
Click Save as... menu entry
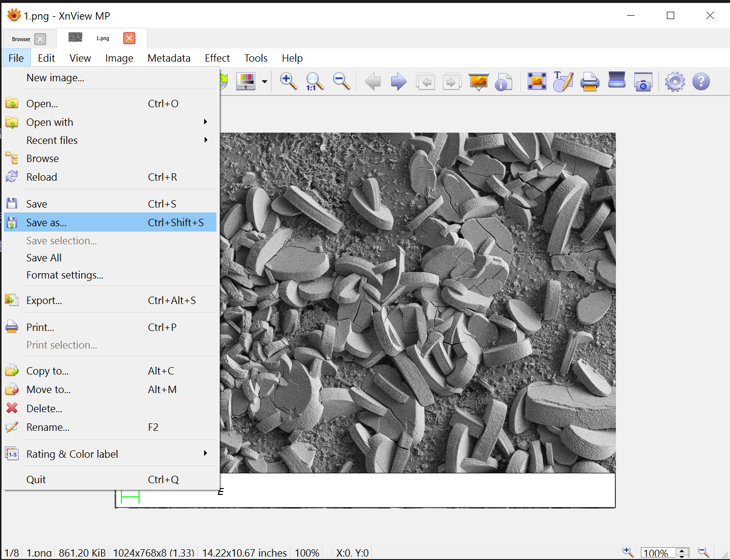pyautogui.click(x=110, y=222)
